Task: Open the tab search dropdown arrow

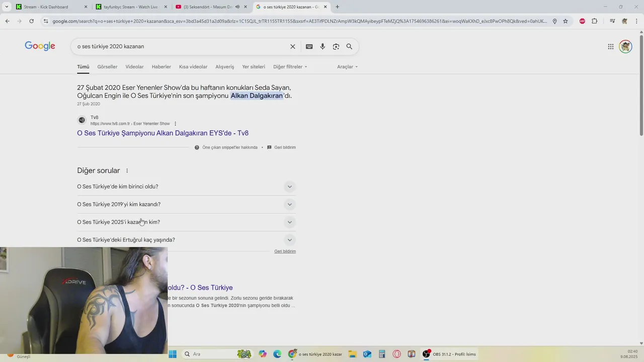Action: click(7, 7)
